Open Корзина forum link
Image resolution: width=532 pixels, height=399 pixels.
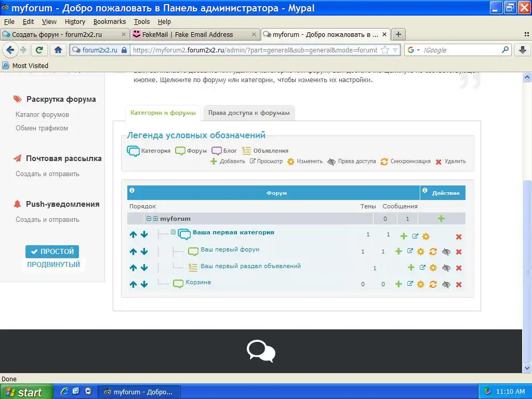point(198,282)
